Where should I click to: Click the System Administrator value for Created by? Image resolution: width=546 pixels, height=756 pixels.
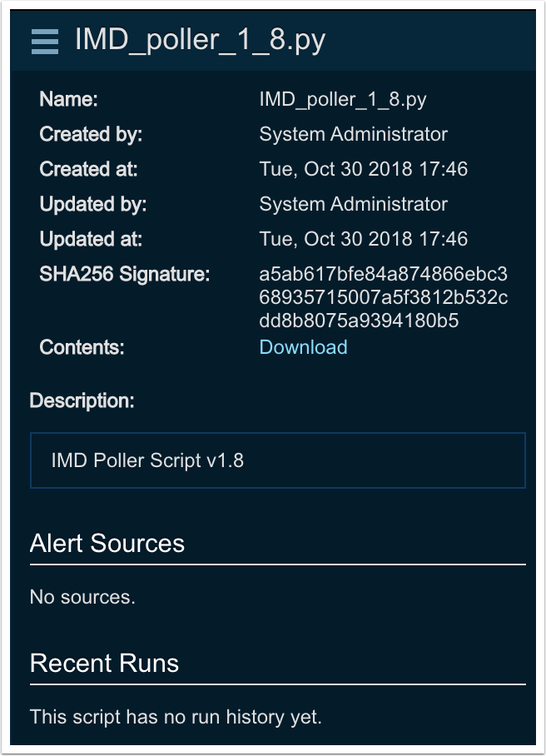[353, 135]
